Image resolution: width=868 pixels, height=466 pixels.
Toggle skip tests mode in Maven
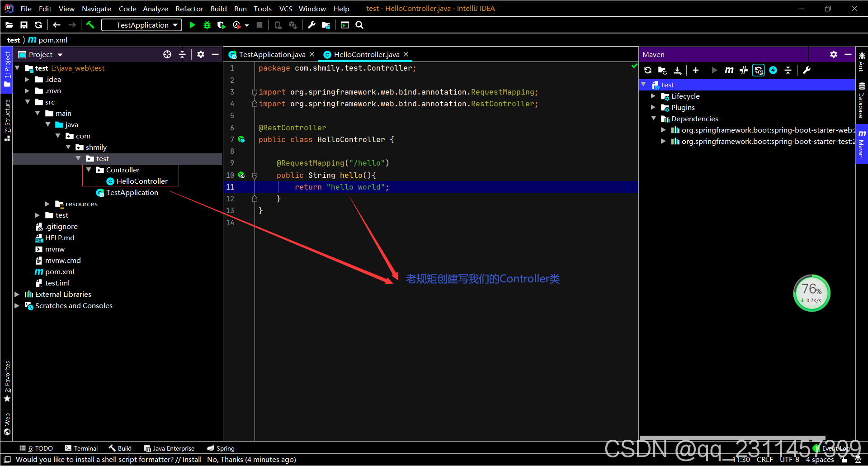773,70
